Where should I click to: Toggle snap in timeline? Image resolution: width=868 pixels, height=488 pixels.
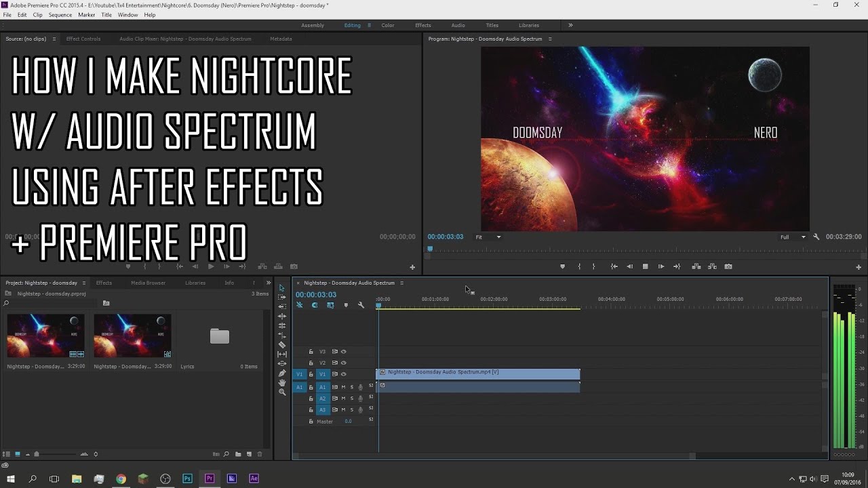[315, 305]
